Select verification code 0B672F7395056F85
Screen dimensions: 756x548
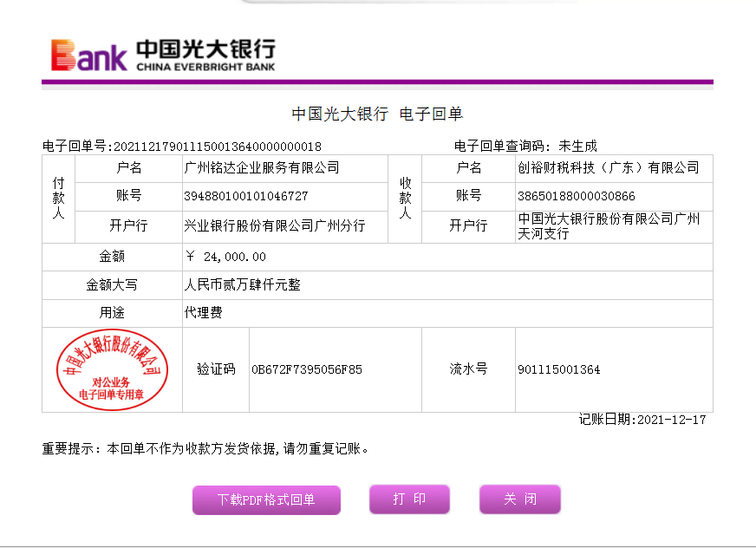tap(307, 370)
